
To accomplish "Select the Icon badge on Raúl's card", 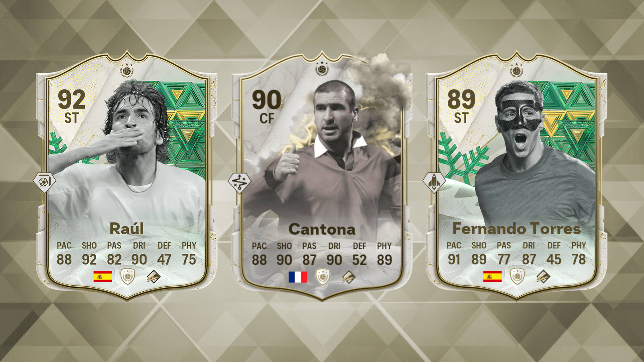I will click(127, 276).
